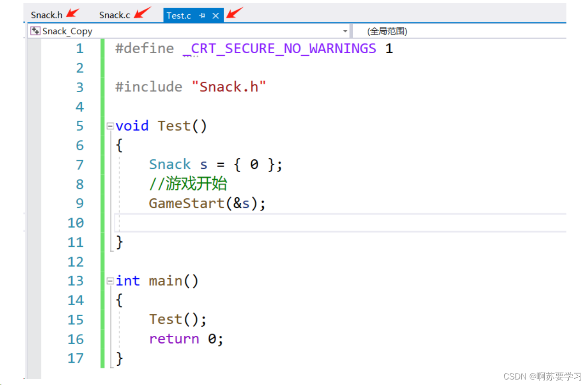Click _CRT_SECURE_NO_WARNINGS macro text
588x385 pixels.
point(279,48)
